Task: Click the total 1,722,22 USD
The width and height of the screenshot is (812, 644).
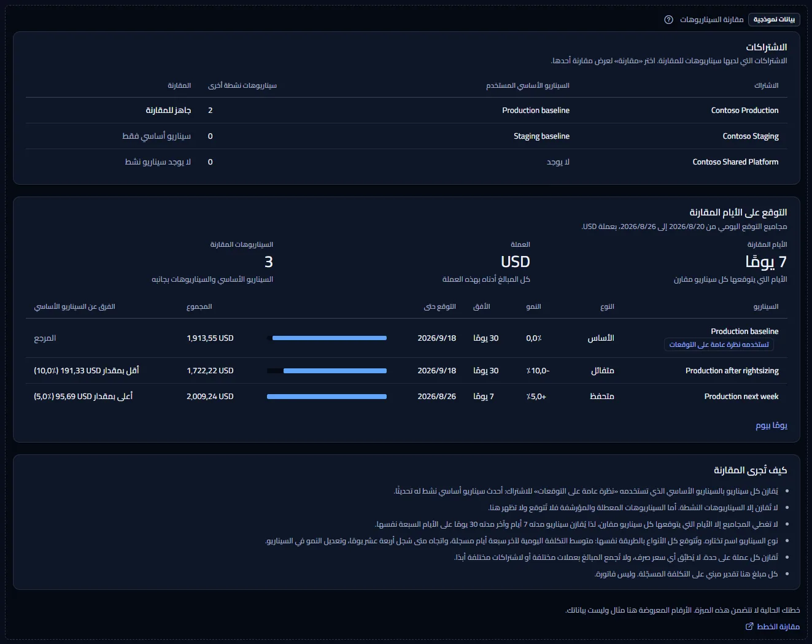Action: point(210,371)
